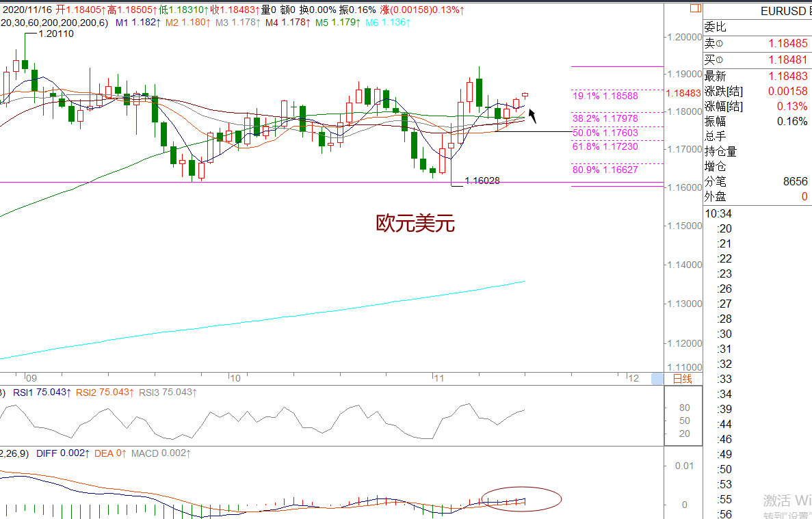Click the 61.8% 1.17230 Fibonacci label

click(x=605, y=146)
